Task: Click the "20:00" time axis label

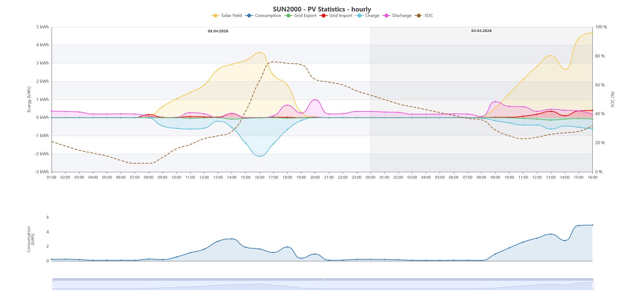Action: (x=315, y=177)
